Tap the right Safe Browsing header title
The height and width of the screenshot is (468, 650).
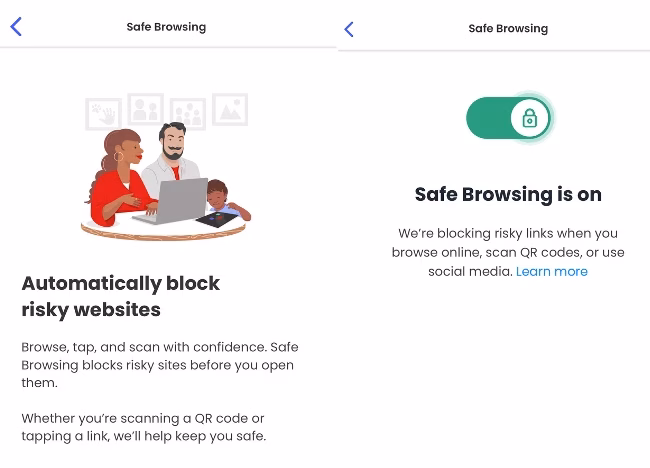pyautogui.click(x=508, y=29)
